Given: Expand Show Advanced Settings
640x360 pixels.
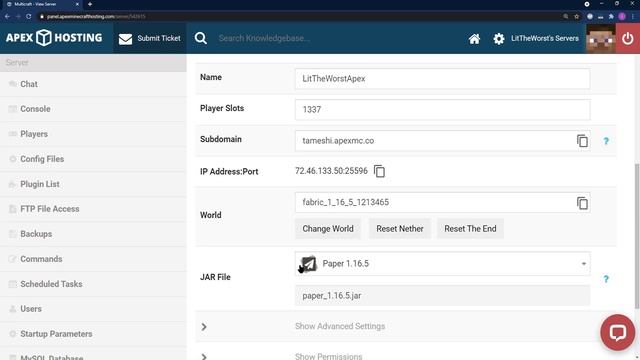Looking at the screenshot, I should point(340,326).
